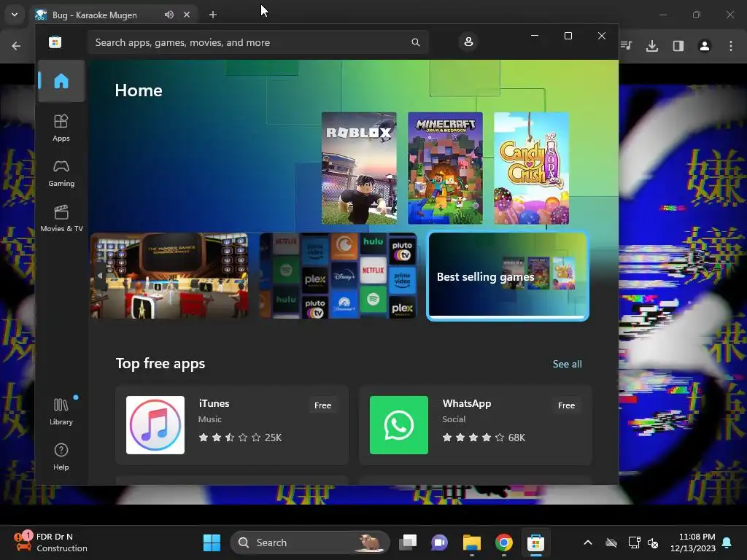Viewport: 747px width, 560px height.
Task: Open the Roblox game tile
Action: [359, 168]
